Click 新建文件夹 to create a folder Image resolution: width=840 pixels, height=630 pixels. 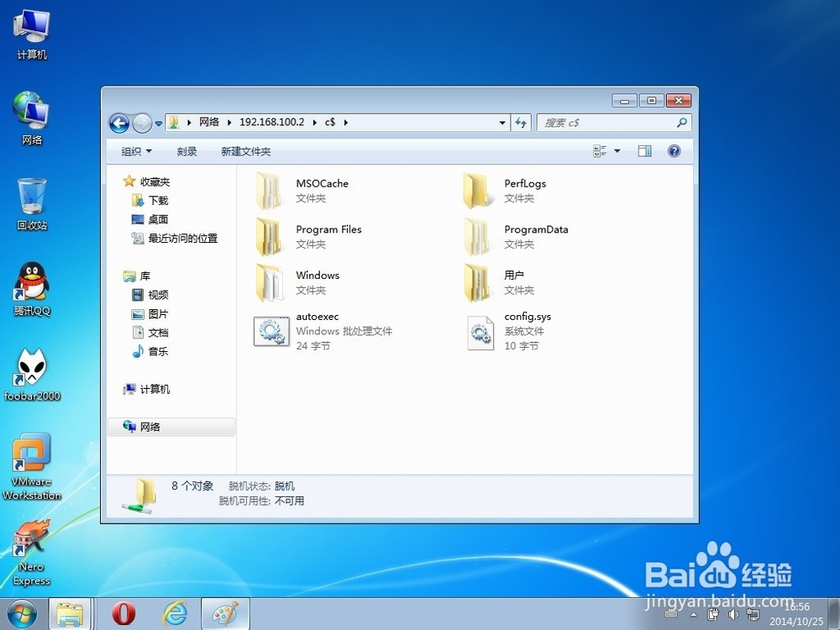click(x=246, y=151)
